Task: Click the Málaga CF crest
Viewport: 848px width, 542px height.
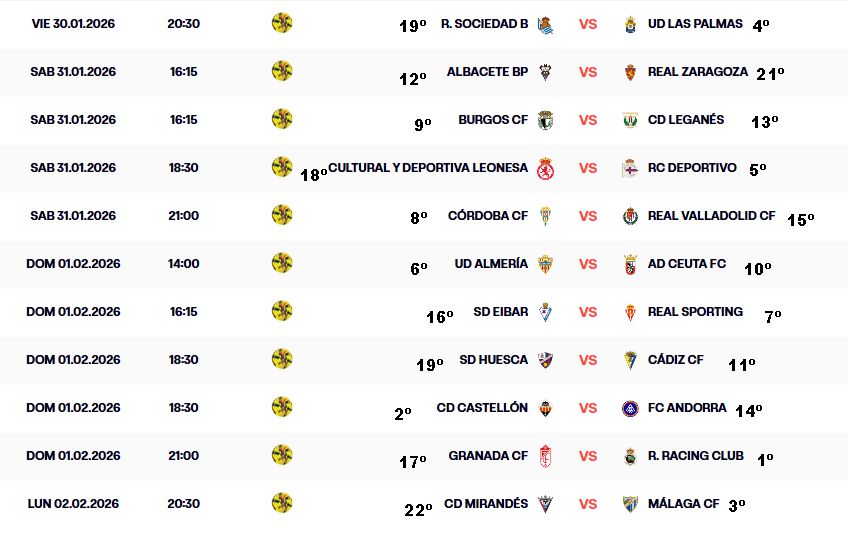Action: 630,504
